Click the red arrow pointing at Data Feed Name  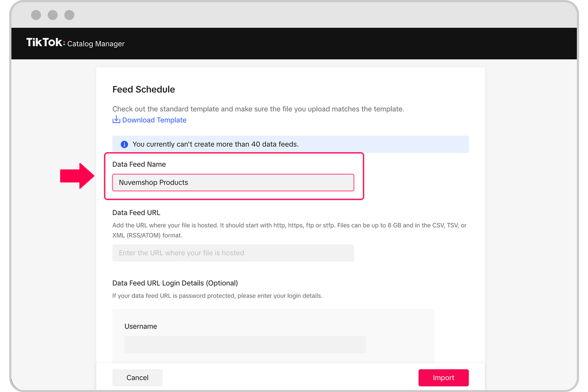[x=77, y=176]
